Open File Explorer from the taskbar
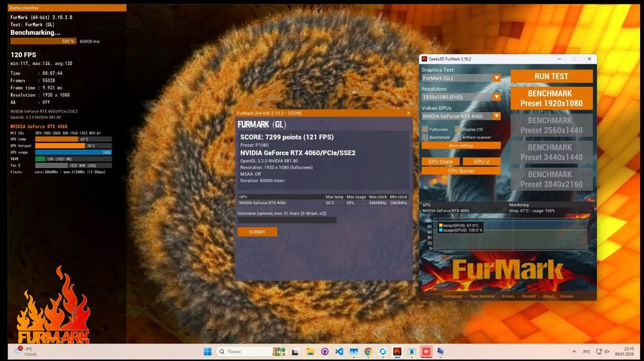The width and height of the screenshot is (644, 361). click(x=310, y=351)
